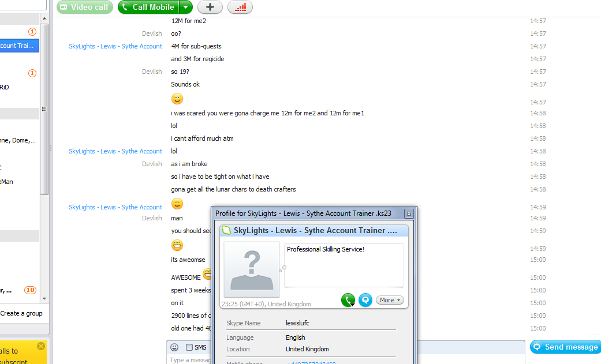Check call quality signal bars icon

click(240, 7)
